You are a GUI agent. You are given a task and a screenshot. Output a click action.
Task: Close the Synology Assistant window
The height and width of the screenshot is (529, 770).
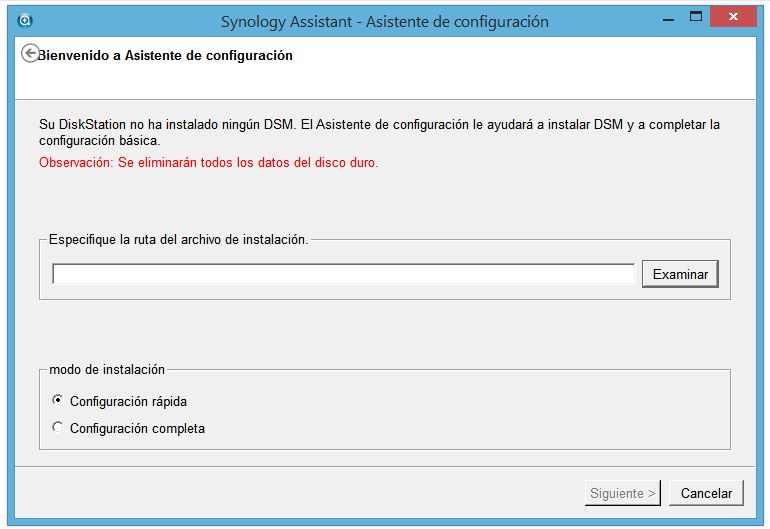[x=733, y=17]
